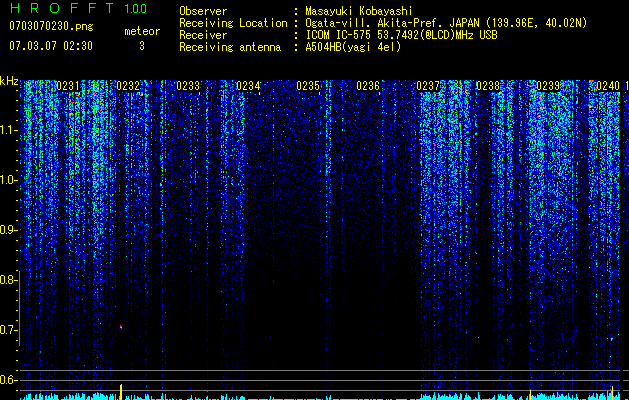This screenshot has height=400, width=629.
Task: Click the 0233 time marker
Action: (188, 86)
